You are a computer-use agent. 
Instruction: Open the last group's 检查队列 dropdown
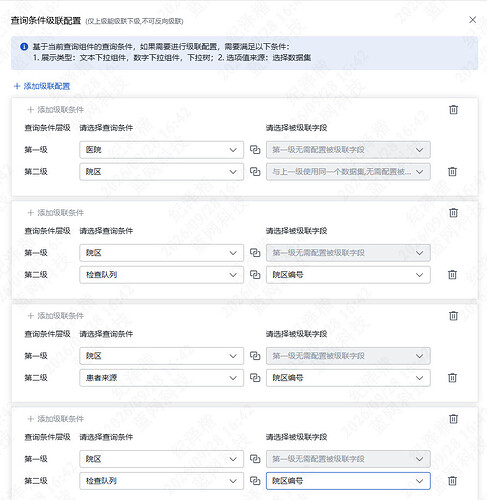tap(161, 481)
